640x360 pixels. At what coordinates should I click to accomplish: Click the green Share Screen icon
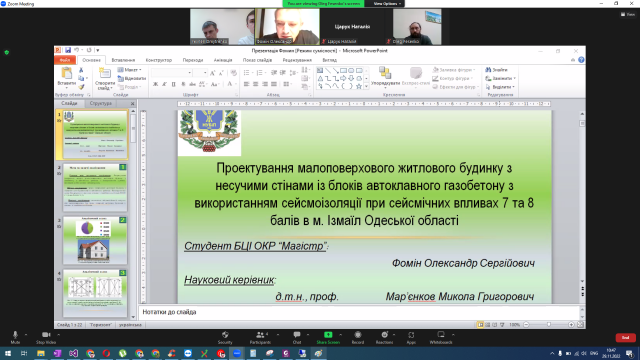pyautogui.click(x=328, y=335)
